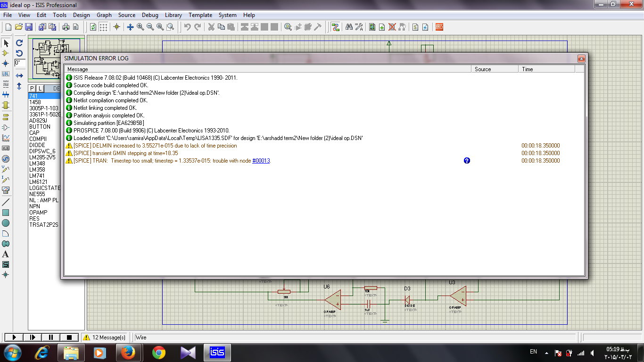The height and width of the screenshot is (362, 644).
Task: Click the 12 Message(s) status indicator
Action: [105, 337]
